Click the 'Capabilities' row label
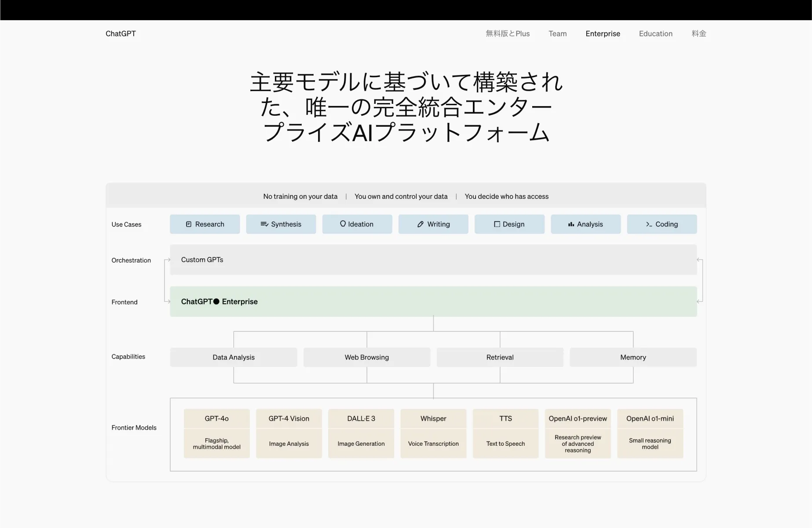 click(128, 356)
